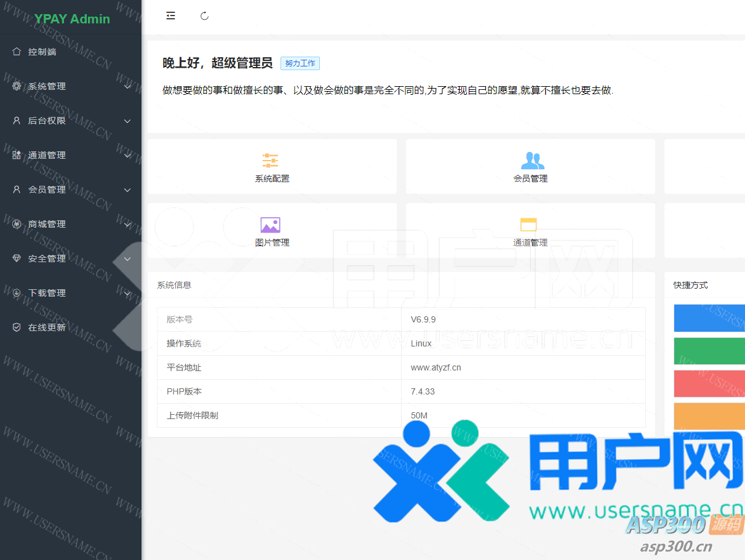Click the refresh page icon
Image resolution: width=745 pixels, height=560 pixels.
point(205,16)
